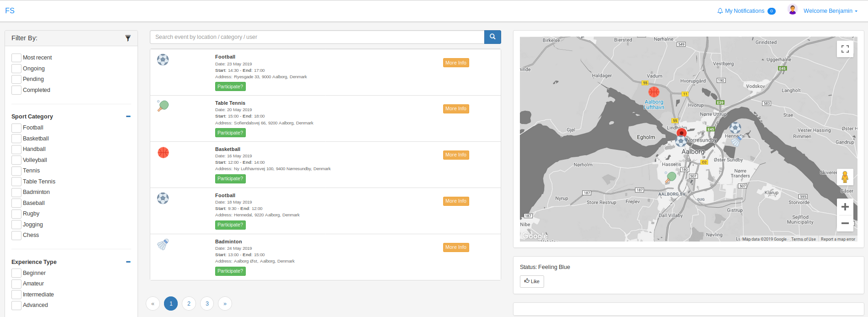Click the search magnifier button
The height and width of the screenshot is (317, 868).
click(492, 37)
